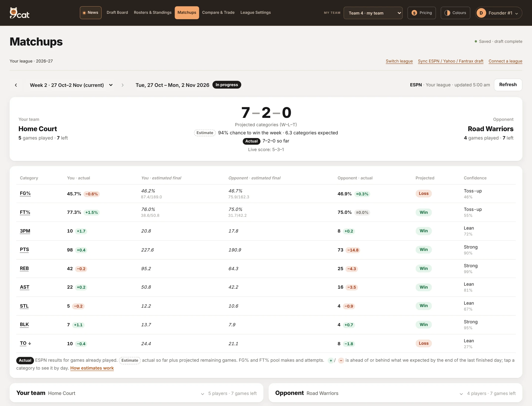The width and height of the screenshot is (532, 406).
Task: Select the FG% category row label
Action: 25,193
